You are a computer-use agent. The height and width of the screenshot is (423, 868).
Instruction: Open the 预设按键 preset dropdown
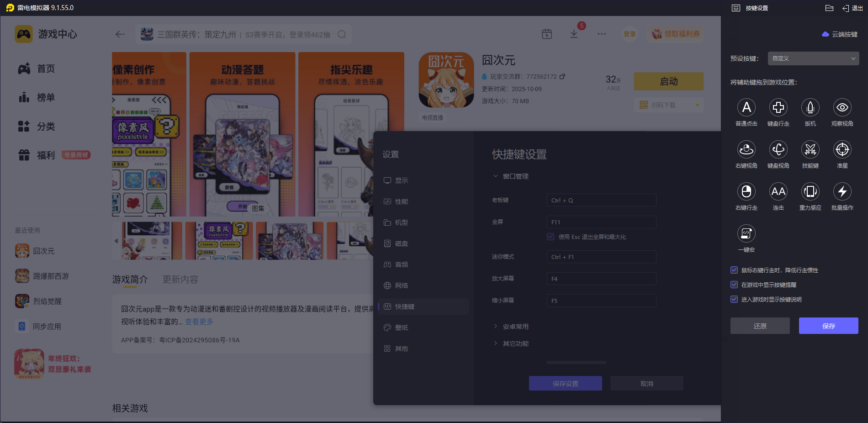pyautogui.click(x=813, y=58)
